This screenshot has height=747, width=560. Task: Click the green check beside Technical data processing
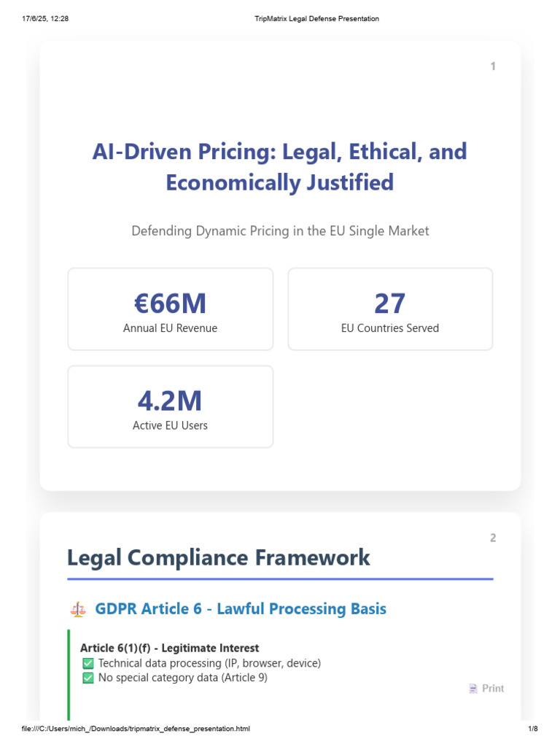tap(88, 663)
